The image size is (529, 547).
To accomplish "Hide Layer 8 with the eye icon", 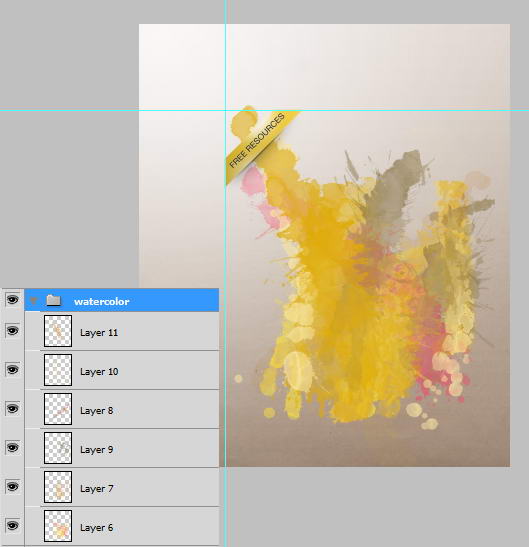I will tap(13, 409).
